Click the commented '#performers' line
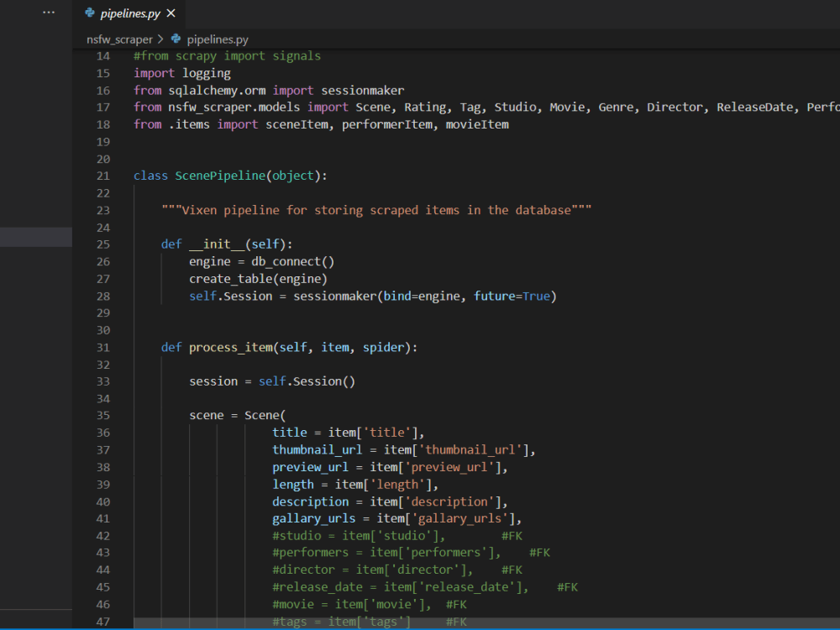The image size is (840, 630). tap(412, 553)
